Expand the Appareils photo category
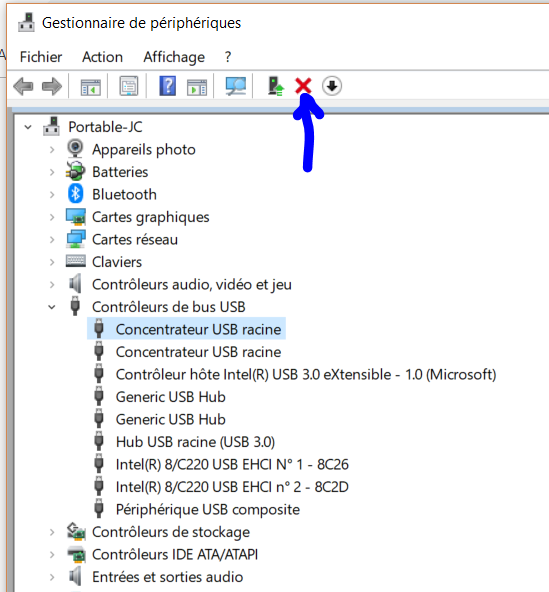This screenshot has height=592, width=549. 52,150
